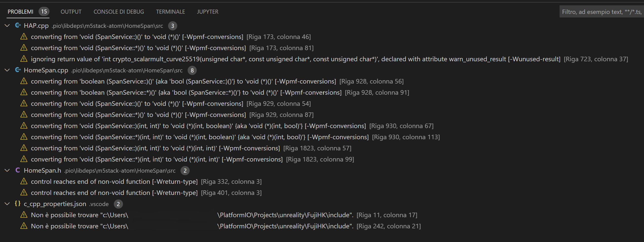644x242 pixels.
Task: Select the JUPYTER panel tab
Action: [x=207, y=12]
